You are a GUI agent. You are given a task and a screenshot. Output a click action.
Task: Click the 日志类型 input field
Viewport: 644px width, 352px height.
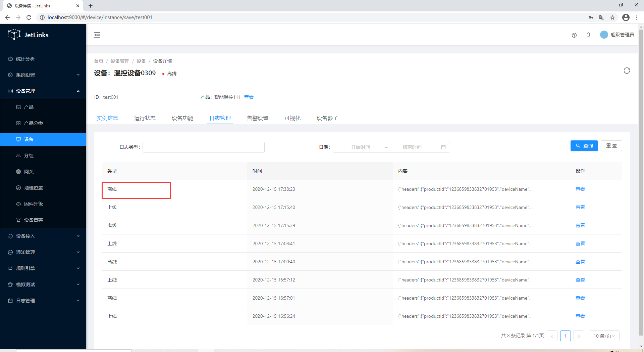tap(203, 147)
